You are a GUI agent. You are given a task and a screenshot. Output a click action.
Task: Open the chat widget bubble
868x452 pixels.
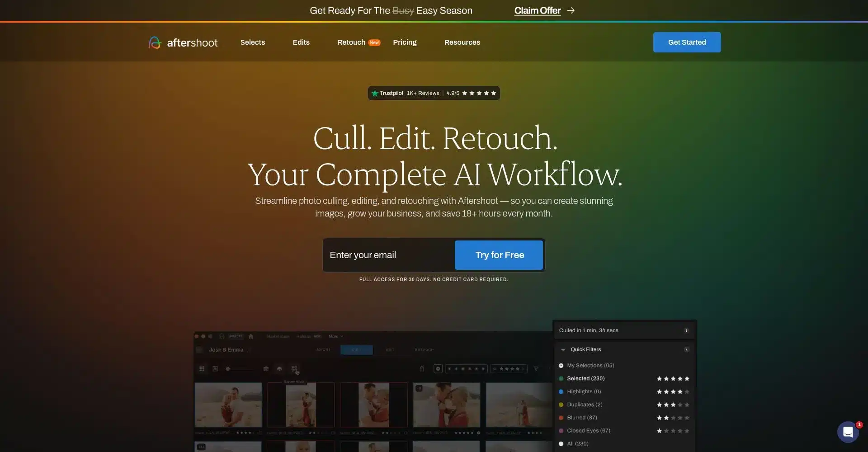click(x=848, y=432)
